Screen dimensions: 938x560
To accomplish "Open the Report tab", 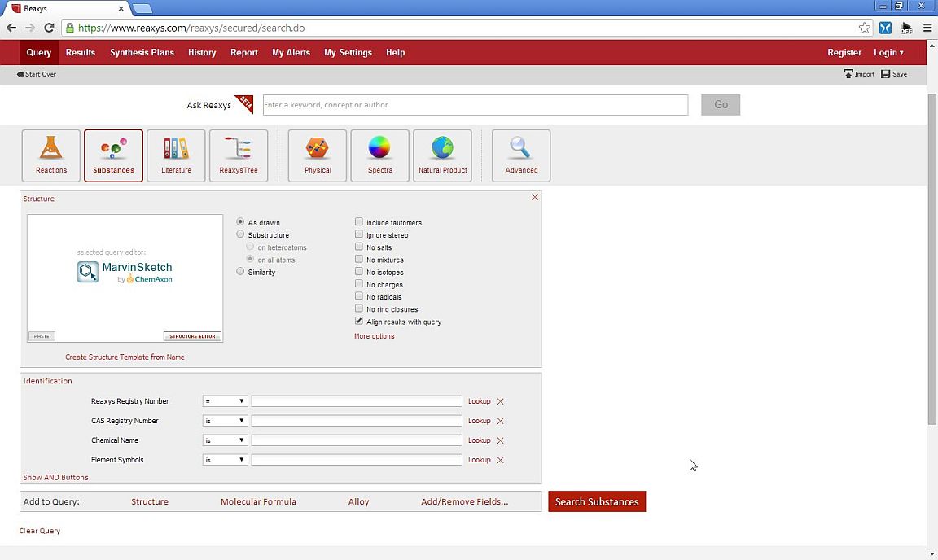I will [244, 53].
